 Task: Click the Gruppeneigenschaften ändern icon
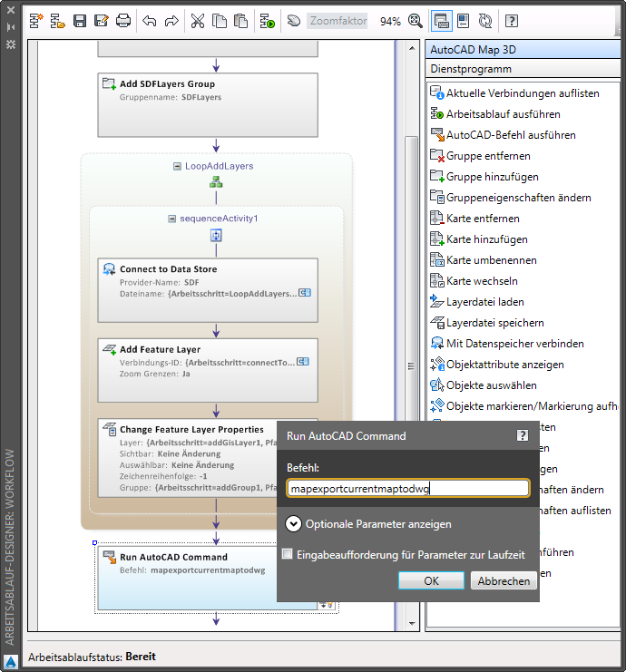(x=437, y=197)
